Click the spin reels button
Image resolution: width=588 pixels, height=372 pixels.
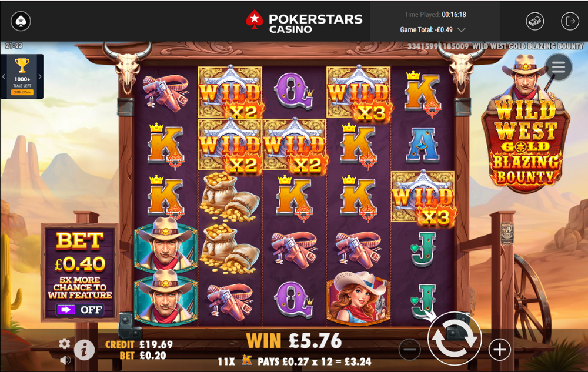455,339
